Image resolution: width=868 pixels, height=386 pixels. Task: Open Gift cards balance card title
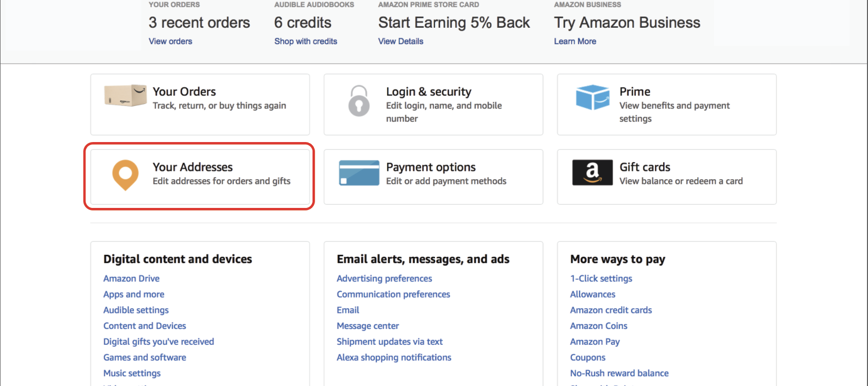(645, 167)
